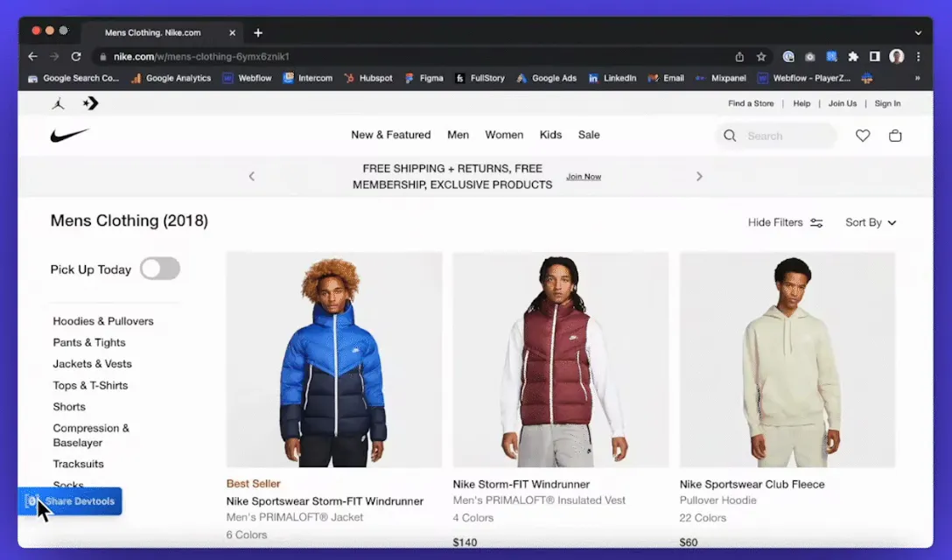Click the camera extension icon

[810, 57]
